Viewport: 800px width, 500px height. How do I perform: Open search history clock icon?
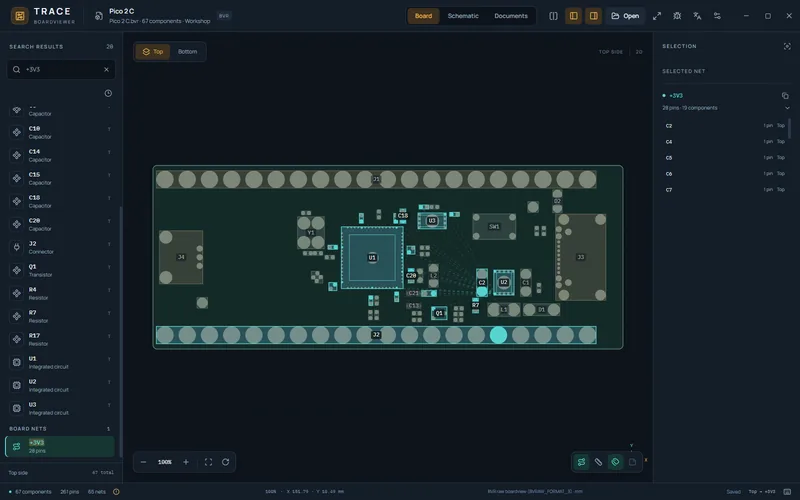[x=108, y=93]
